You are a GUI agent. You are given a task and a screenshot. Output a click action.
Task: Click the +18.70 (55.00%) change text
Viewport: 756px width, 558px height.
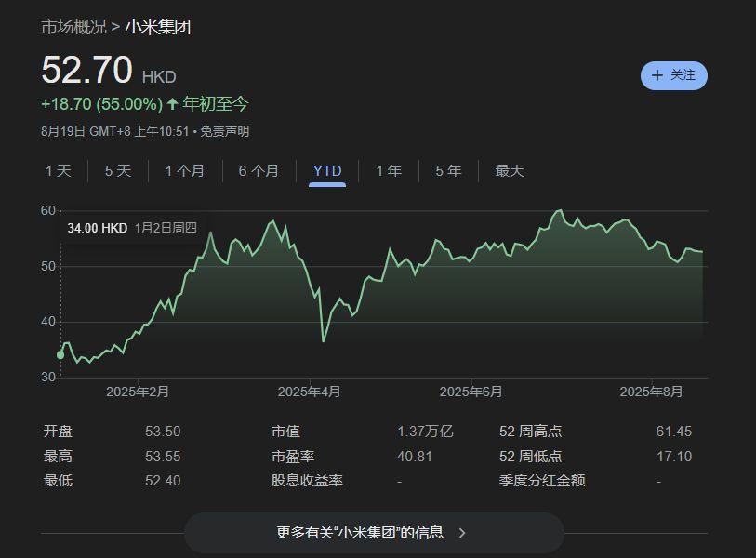click(x=101, y=104)
